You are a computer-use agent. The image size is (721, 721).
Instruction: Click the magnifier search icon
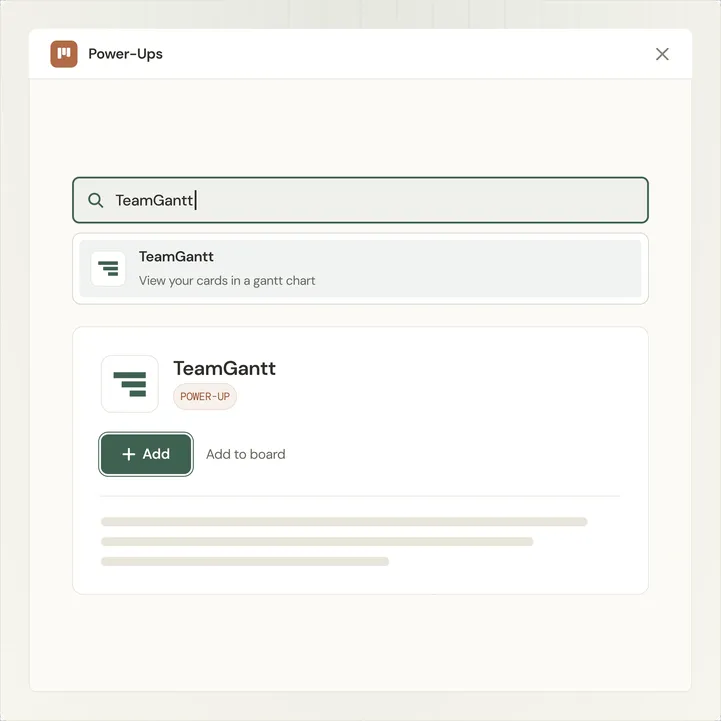(95, 200)
